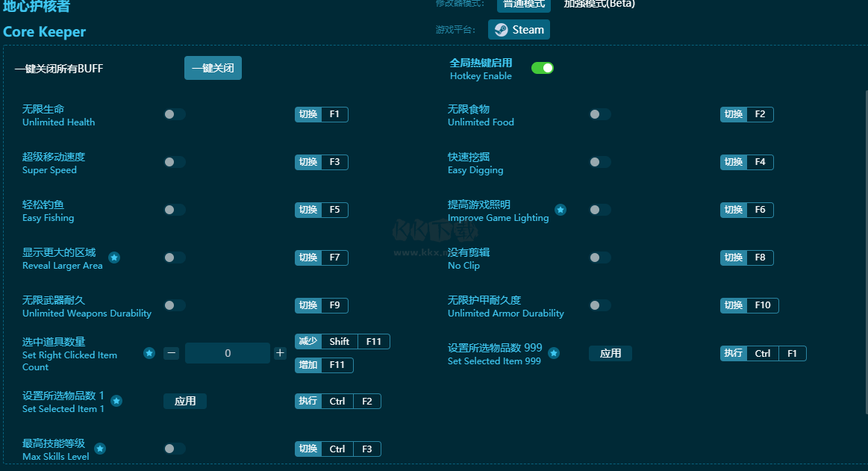Switch to 加强模式(Beta) tab

[599, 4]
